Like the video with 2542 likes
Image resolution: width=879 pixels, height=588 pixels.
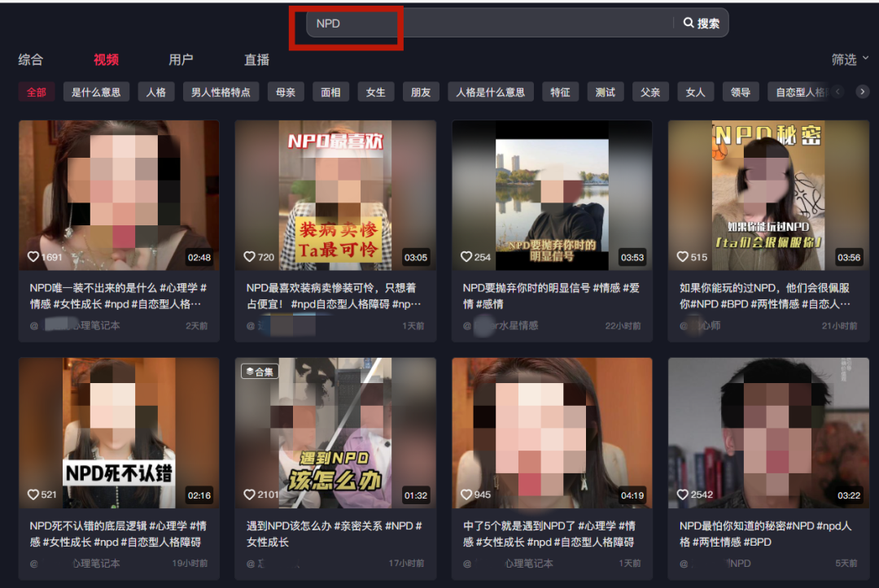(682, 494)
